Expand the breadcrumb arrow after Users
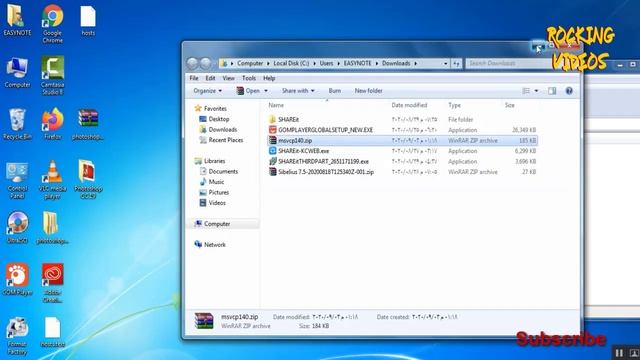The image size is (640, 360). point(338,63)
